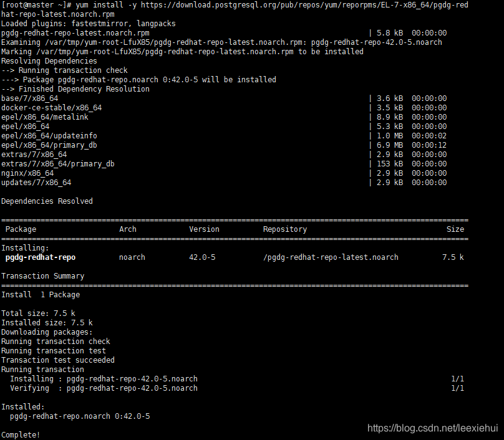Click the 42.0-5 version cell
Image resolution: width=504 pixels, height=440 pixels.
[x=202, y=257]
